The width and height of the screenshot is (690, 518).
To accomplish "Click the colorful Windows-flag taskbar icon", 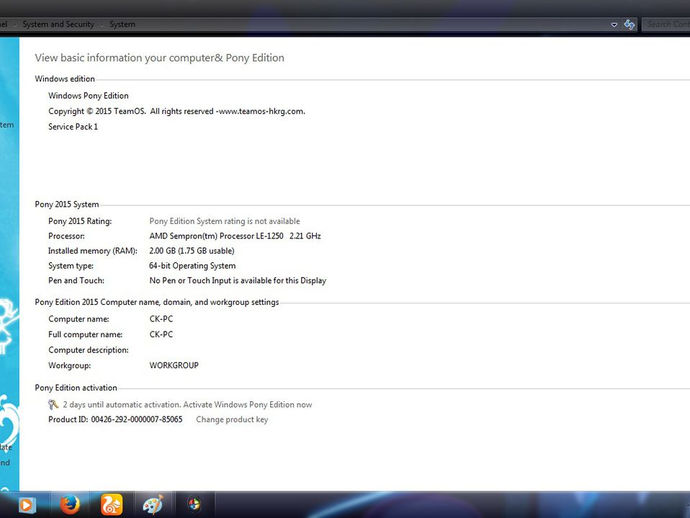I will point(194,503).
